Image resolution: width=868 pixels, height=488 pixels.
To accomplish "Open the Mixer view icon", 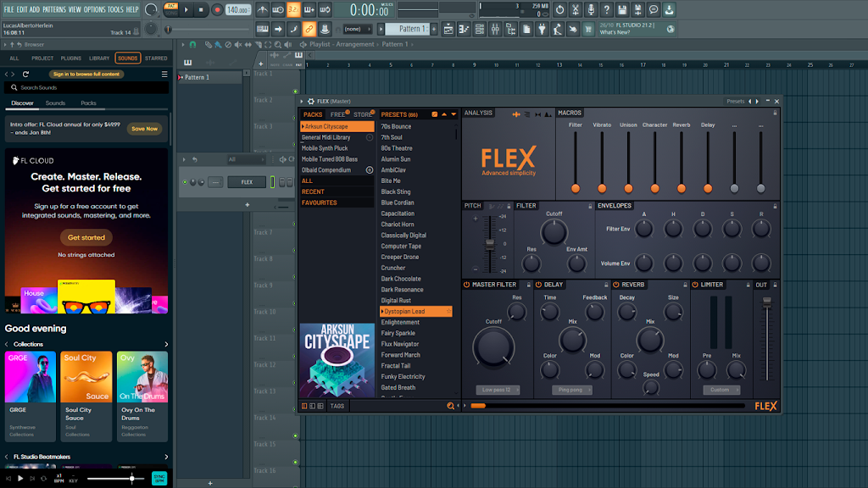I will (x=495, y=29).
